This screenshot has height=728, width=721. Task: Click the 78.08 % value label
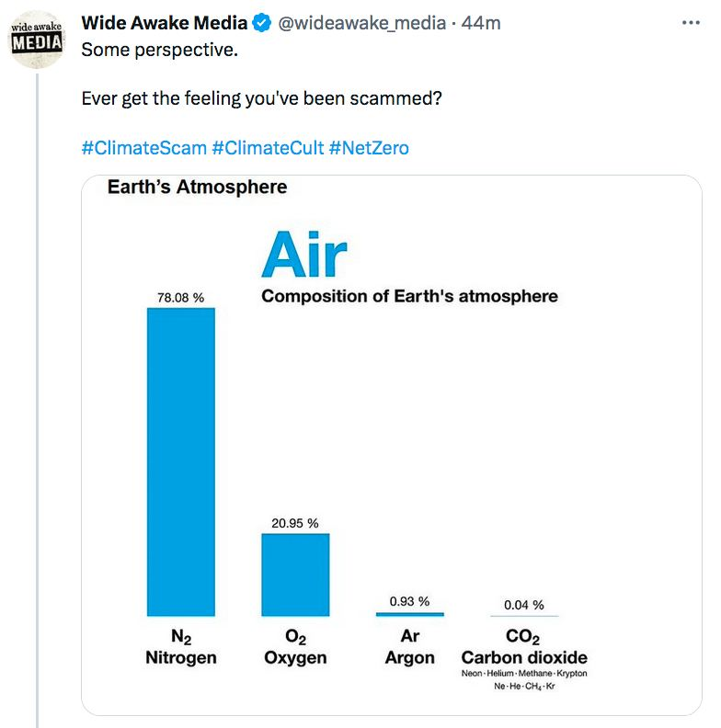click(x=180, y=297)
